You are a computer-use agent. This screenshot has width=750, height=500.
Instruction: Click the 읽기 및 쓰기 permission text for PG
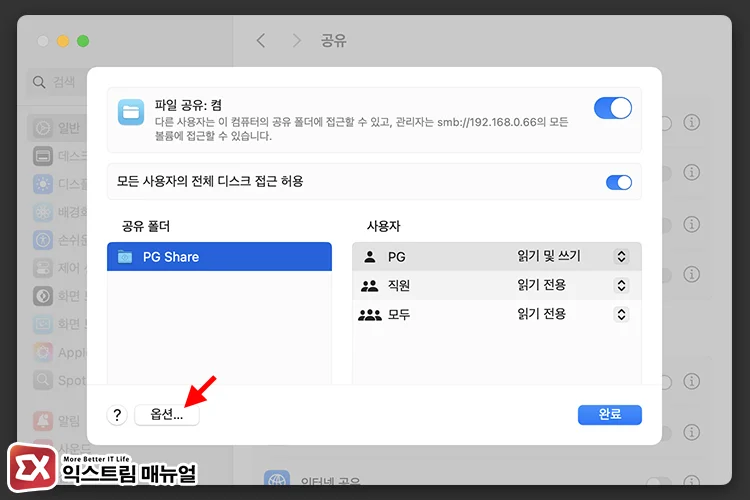coord(549,256)
